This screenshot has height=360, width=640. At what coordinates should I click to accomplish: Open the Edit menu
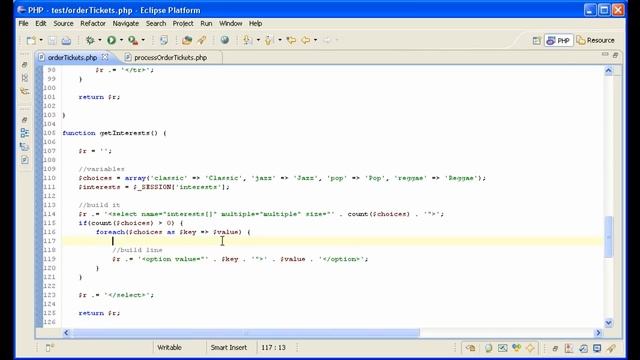[40, 23]
